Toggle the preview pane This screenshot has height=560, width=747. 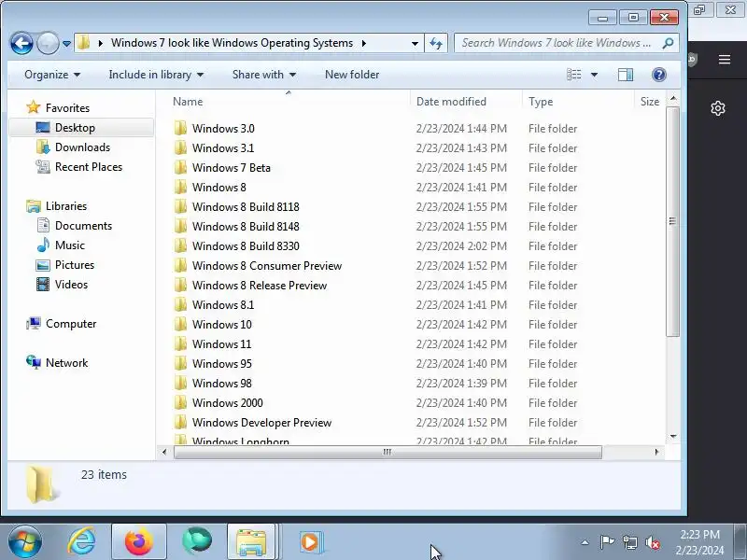coord(626,75)
